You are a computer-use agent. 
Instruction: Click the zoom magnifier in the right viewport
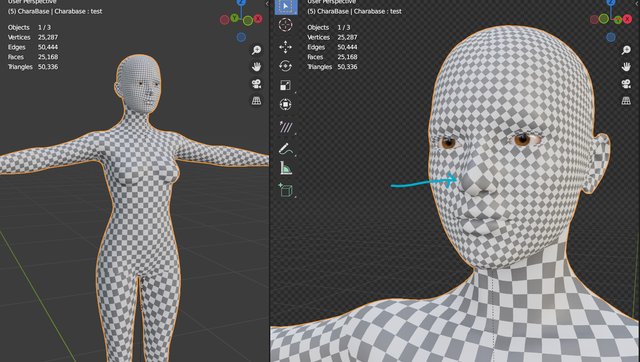point(626,50)
